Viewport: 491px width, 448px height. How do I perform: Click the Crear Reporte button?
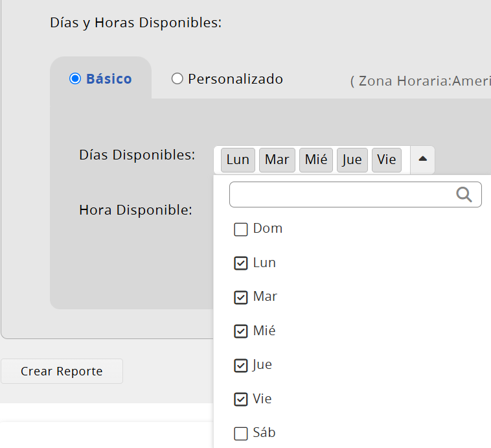[62, 371]
